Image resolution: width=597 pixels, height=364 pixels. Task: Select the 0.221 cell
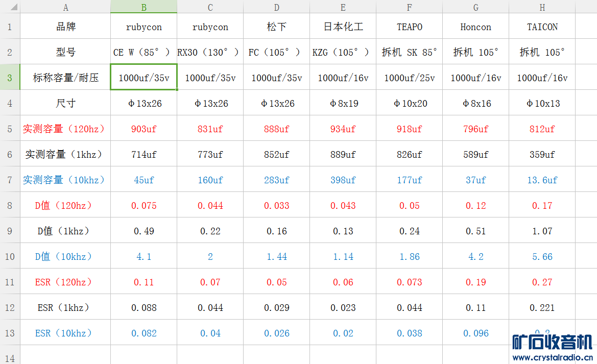(542, 307)
